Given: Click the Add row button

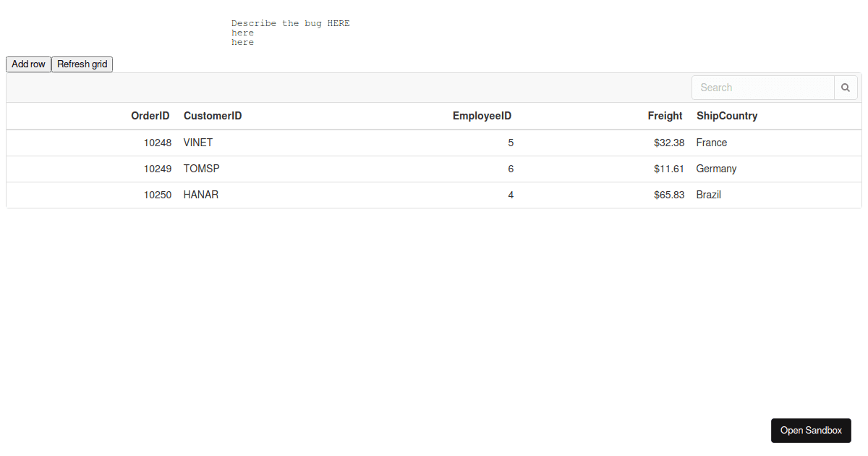Looking at the screenshot, I should pyautogui.click(x=29, y=64).
